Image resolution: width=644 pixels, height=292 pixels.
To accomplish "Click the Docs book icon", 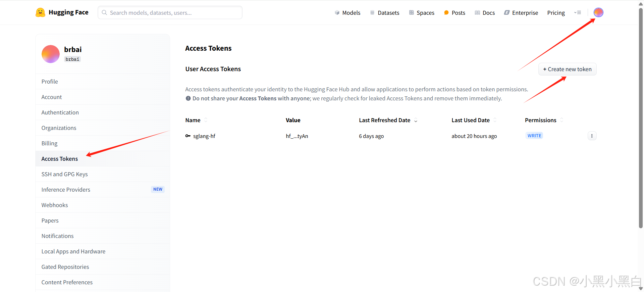I will tap(477, 13).
